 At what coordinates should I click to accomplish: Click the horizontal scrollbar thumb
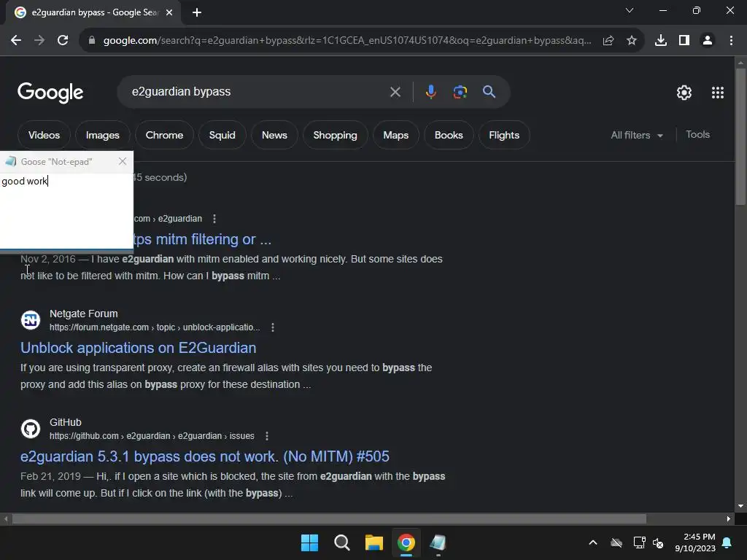tap(329, 518)
